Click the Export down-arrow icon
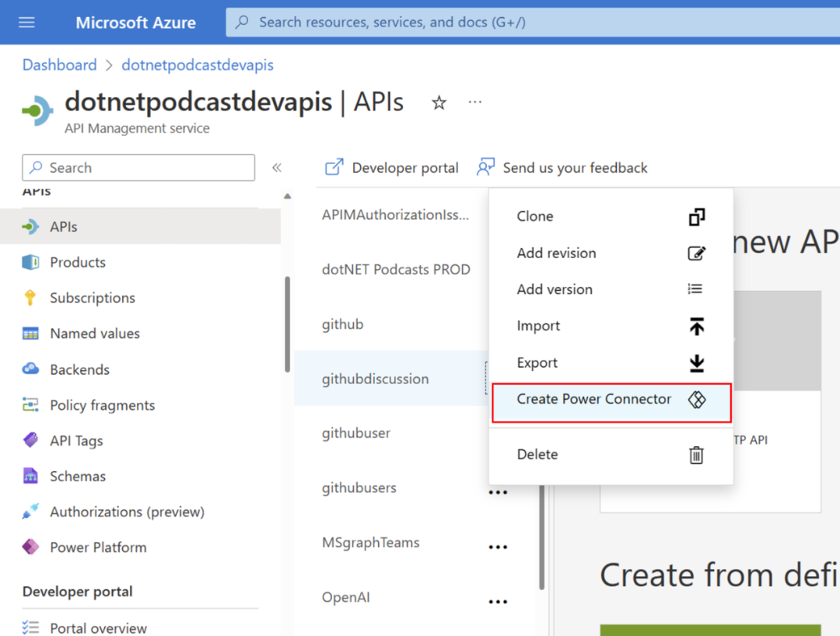This screenshot has width=840, height=636. coord(696,363)
